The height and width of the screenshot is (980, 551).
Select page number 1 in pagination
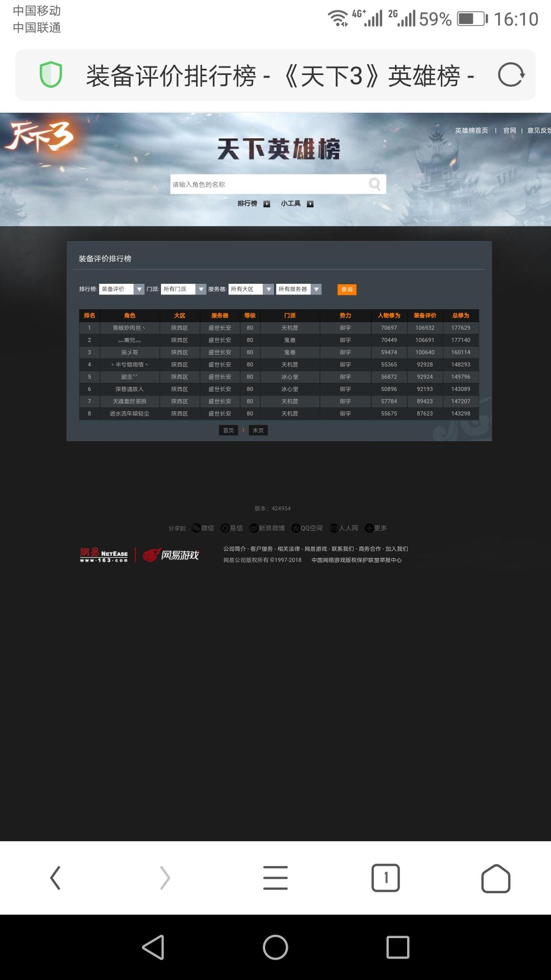[243, 430]
